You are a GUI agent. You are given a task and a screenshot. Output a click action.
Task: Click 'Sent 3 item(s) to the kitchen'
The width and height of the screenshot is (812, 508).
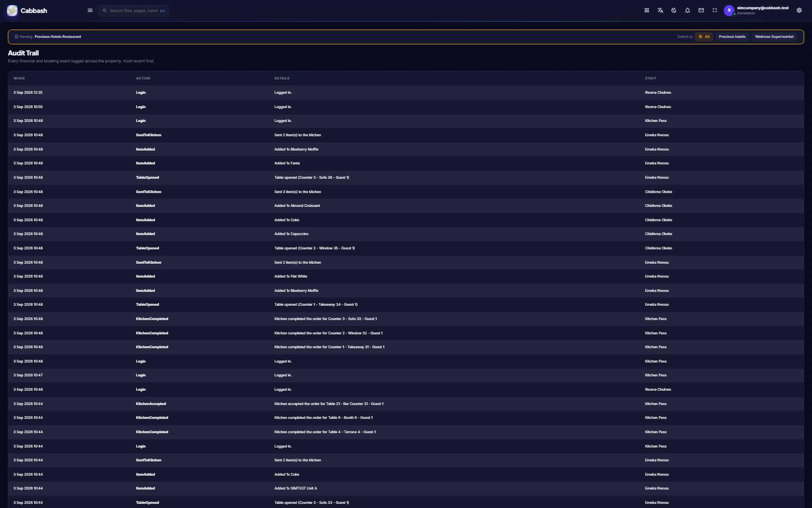pos(298,192)
